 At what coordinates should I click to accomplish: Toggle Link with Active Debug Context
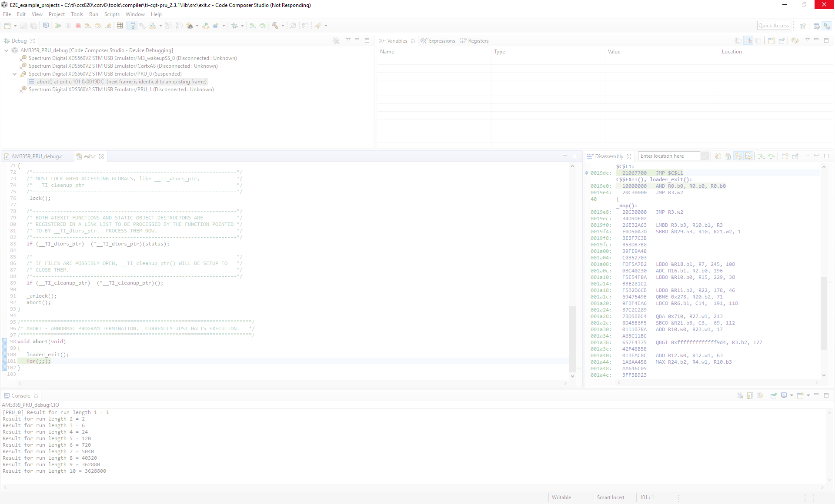(x=738, y=156)
